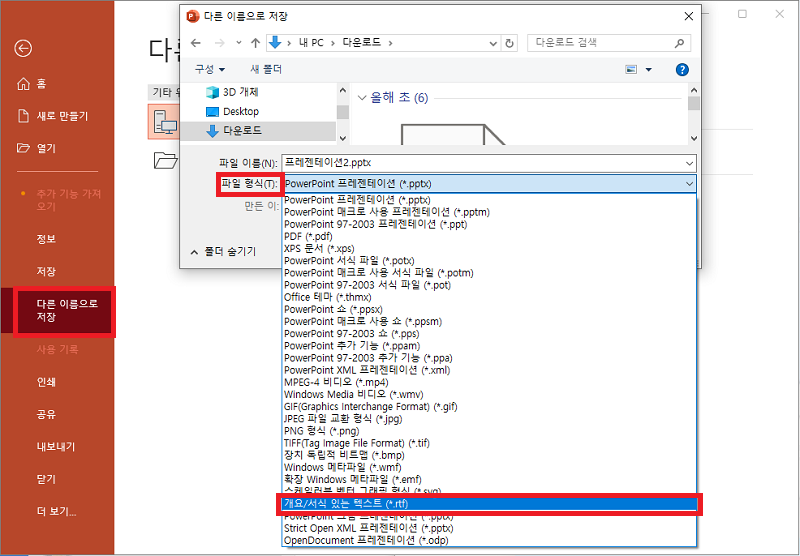Image resolution: width=800 pixels, height=556 pixels.
Task: Collapse the 올해 초 (6) group
Action: [x=362, y=97]
